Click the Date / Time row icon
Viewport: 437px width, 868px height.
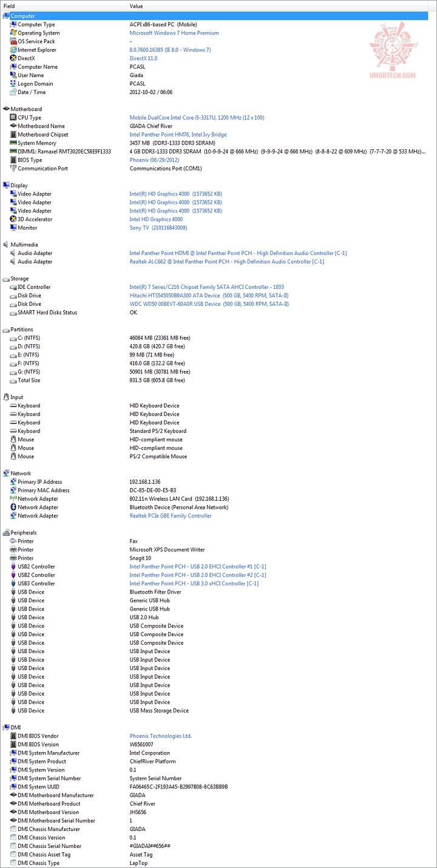[13, 92]
